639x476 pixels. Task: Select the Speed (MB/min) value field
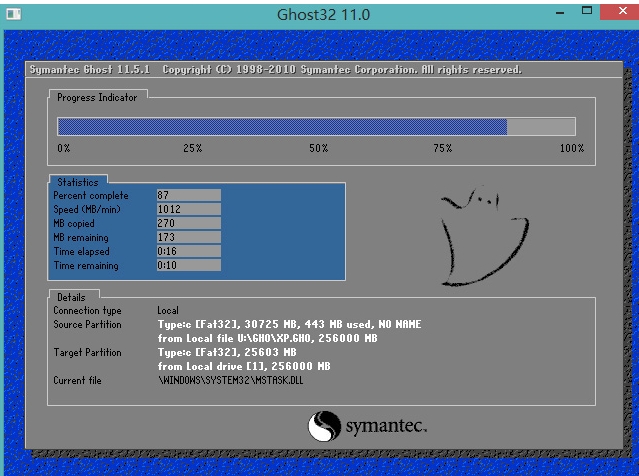click(188, 209)
